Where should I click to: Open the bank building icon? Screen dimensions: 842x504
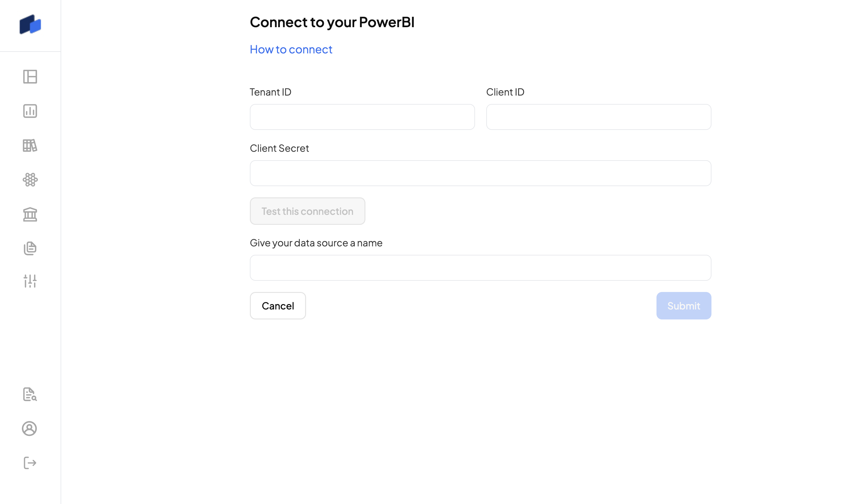coord(30,214)
